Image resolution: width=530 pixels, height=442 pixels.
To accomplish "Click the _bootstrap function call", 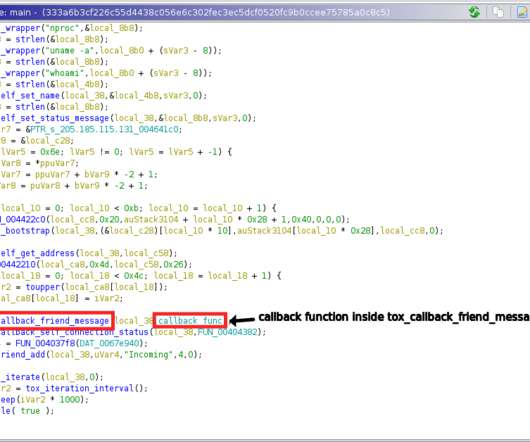I will tap(25, 230).
